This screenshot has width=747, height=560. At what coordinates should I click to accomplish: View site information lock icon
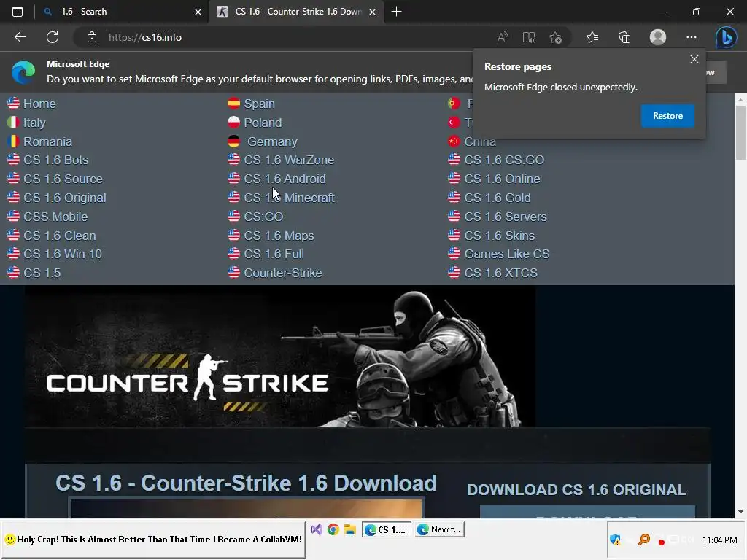[92, 37]
